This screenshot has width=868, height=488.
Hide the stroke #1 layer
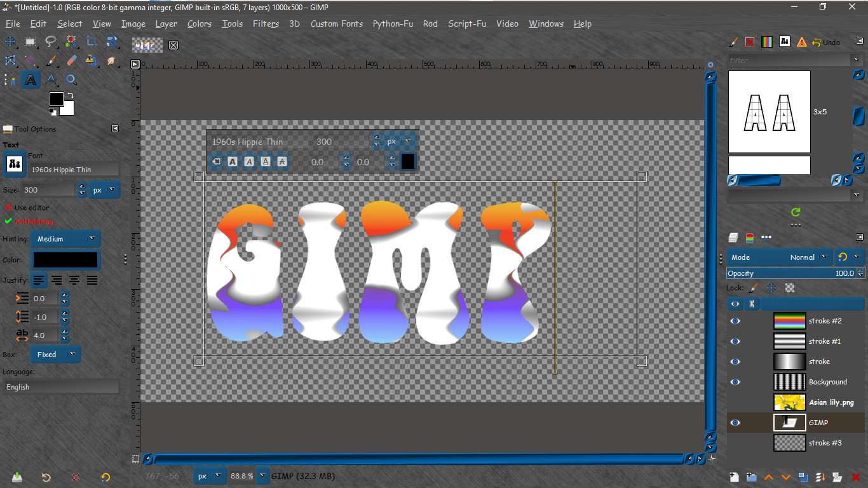[x=735, y=341]
